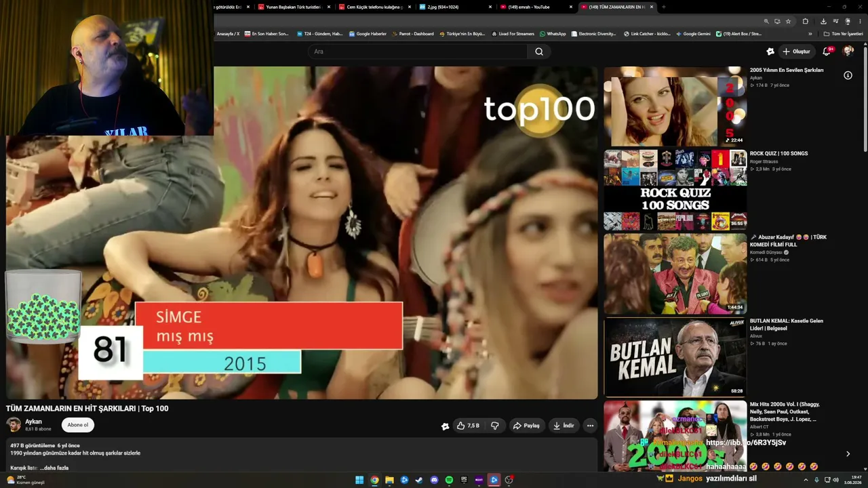The height and width of the screenshot is (488, 868).
Task: Open Google Chrome from the taskbar
Action: coord(374,480)
